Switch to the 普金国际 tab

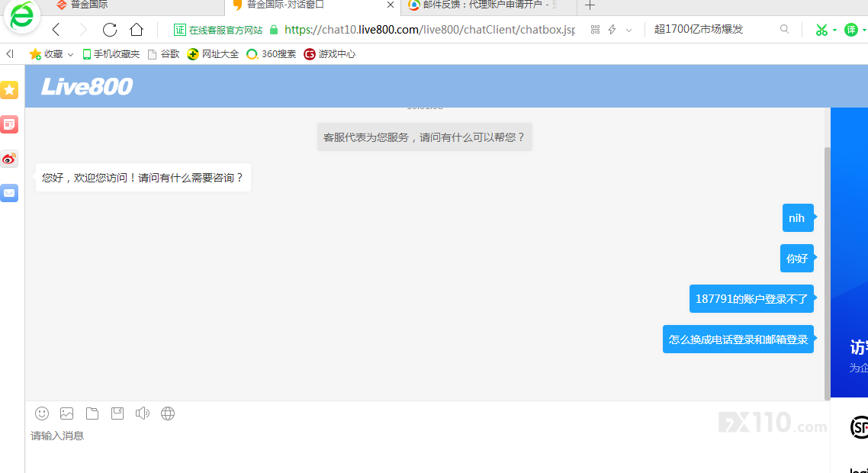pos(133,5)
